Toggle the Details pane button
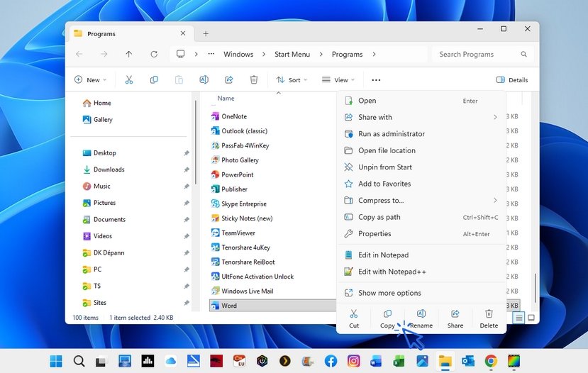The height and width of the screenshot is (373, 588). pos(512,80)
